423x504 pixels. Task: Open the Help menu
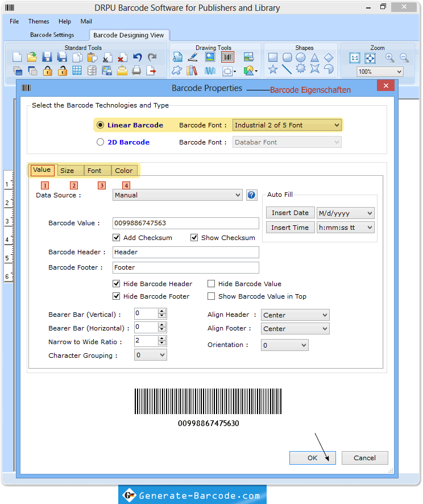(x=65, y=21)
